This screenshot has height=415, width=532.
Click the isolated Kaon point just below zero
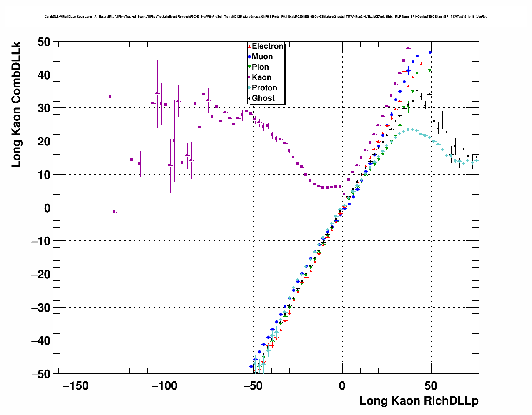coord(114,212)
